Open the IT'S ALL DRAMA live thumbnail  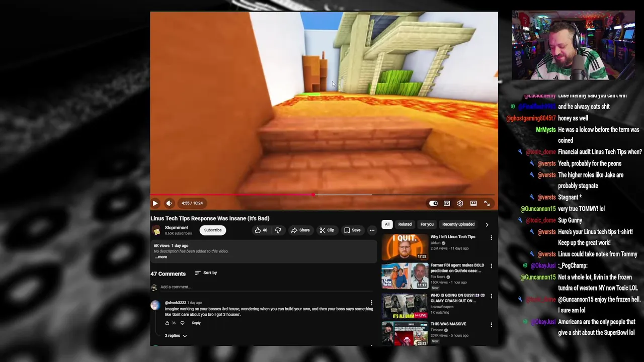(405, 306)
